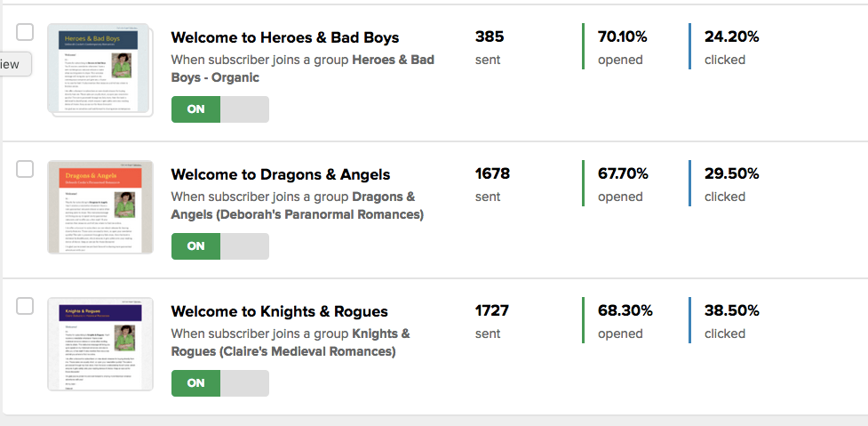Viewport: 868px width, 426px height.
Task: Toggle the Knights & Rogues automation switch
Action: pos(219,383)
